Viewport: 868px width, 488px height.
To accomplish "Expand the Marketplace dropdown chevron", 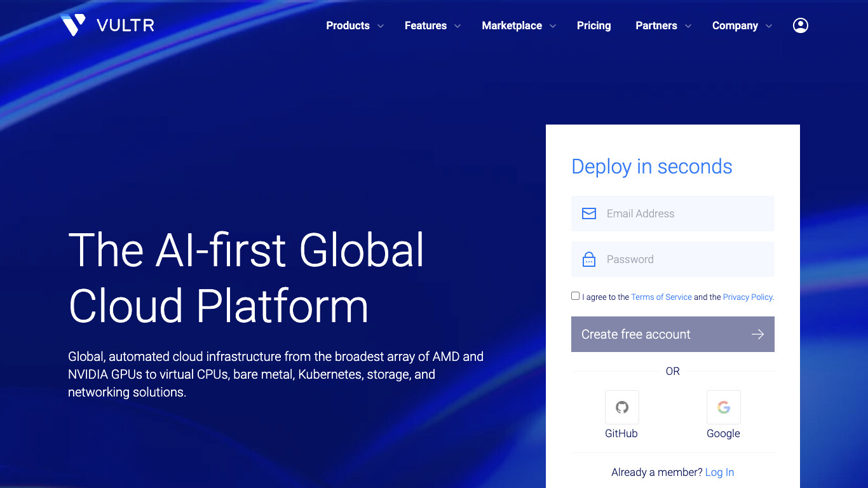I will pyautogui.click(x=553, y=26).
